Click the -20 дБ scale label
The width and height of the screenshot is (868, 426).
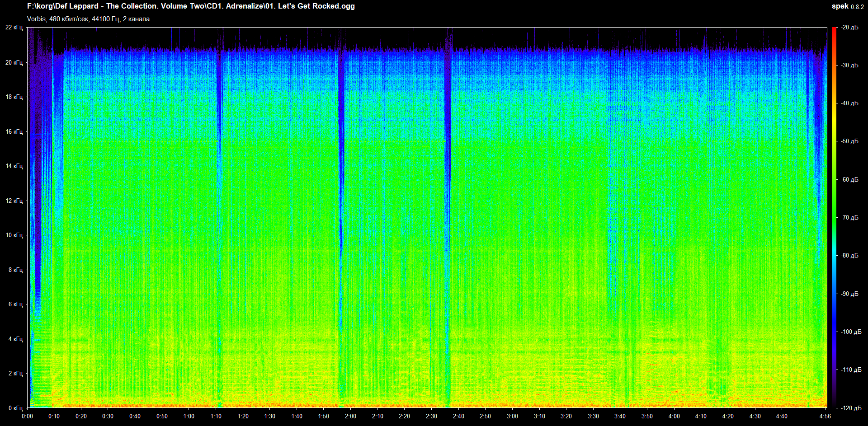pos(849,28)
